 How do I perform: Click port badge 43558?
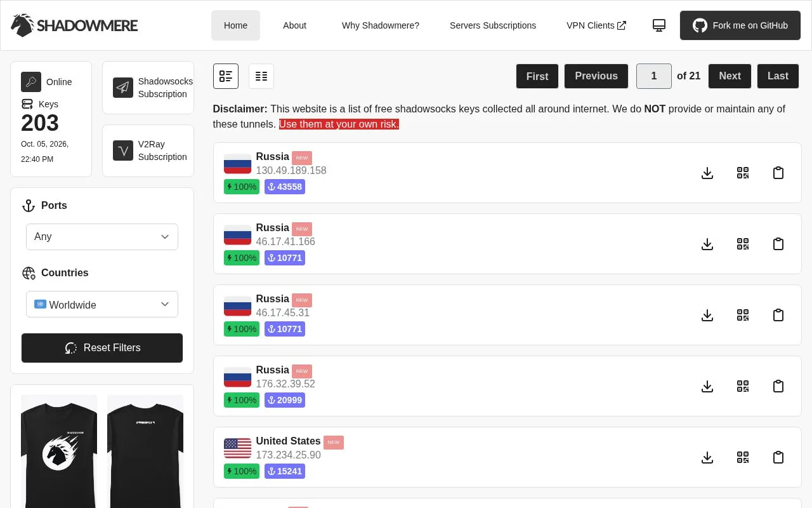click(x=285, y=187)
